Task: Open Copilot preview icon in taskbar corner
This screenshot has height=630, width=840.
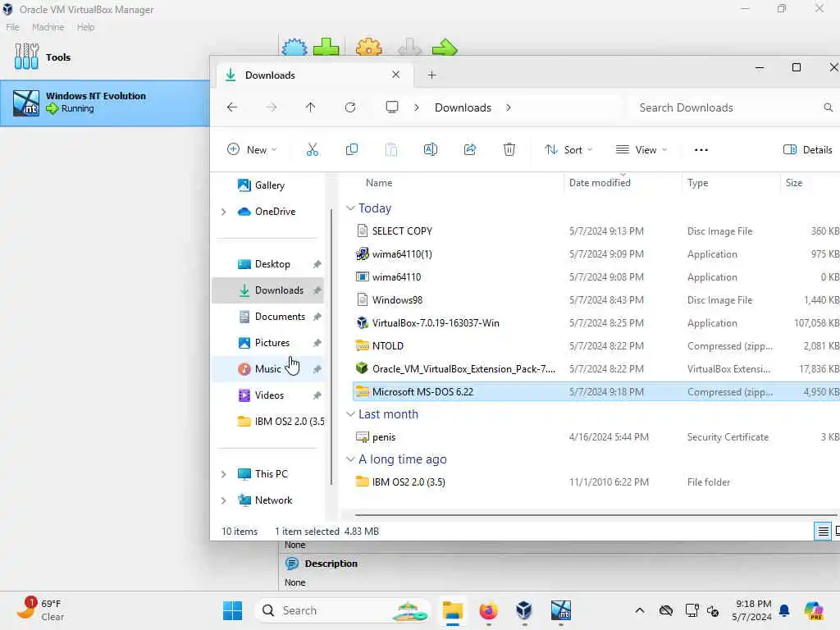Action: click(x=814, y=610)
